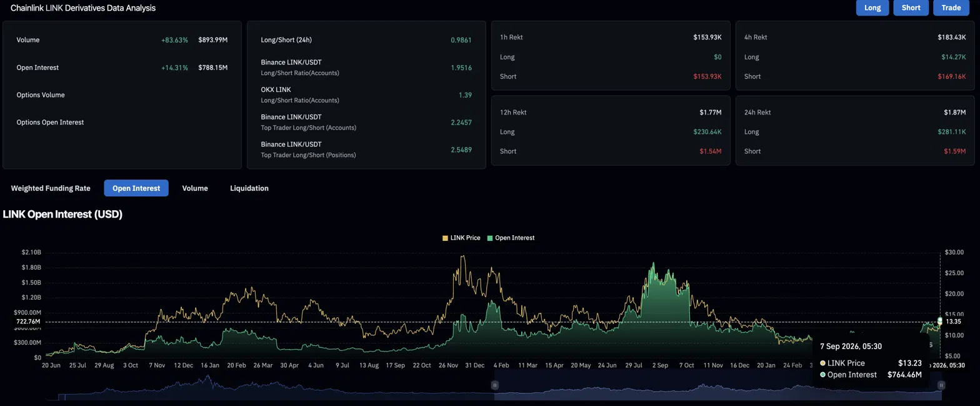The width and height of the screenshot is (980, 406).
Task: Click the chart hover marker dot
Action: pos(940,320)
